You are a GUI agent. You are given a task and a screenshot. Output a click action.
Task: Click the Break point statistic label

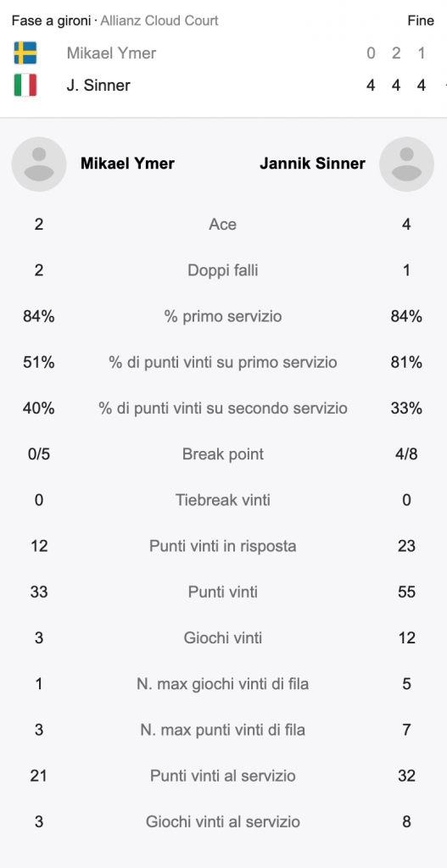223,454
